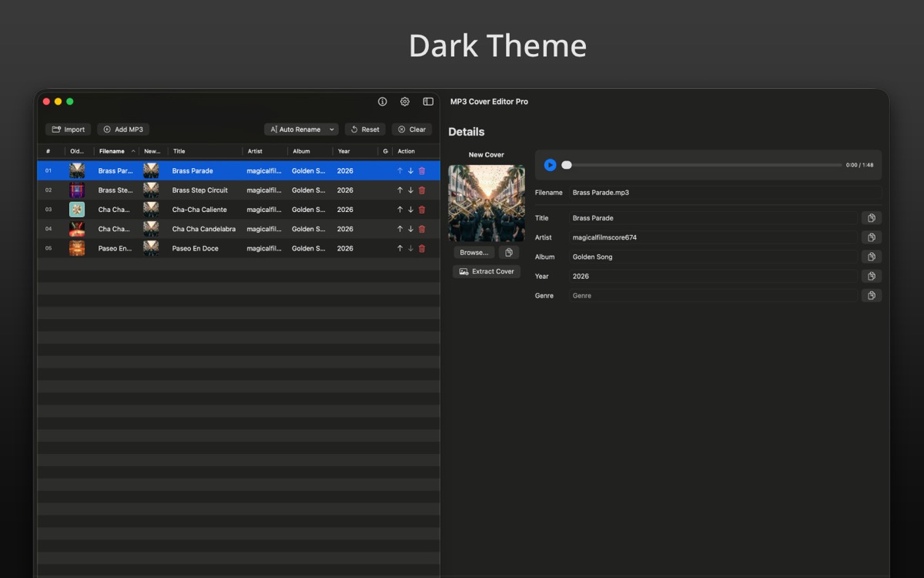
Task: Delete the Paseo En Doce row
Action: (422, 248)
